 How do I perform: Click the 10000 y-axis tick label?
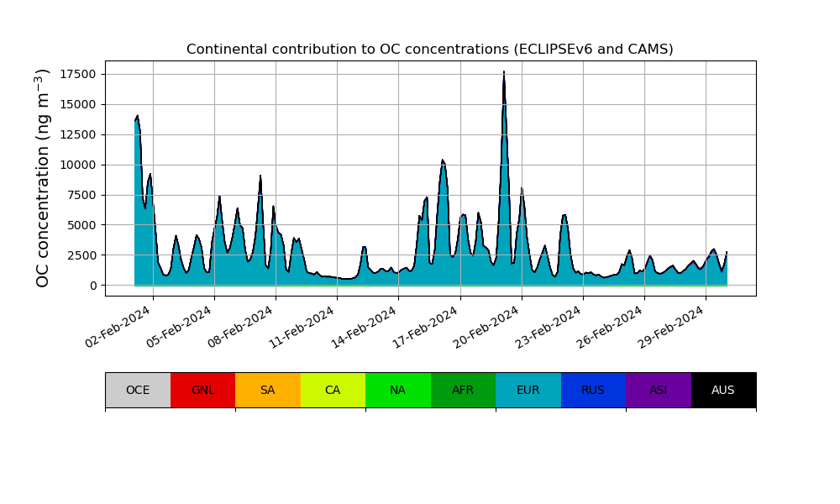tap(75, 165)
